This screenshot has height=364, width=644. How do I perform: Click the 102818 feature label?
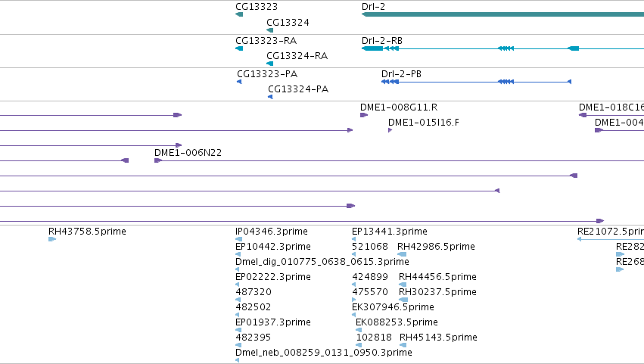374,338
